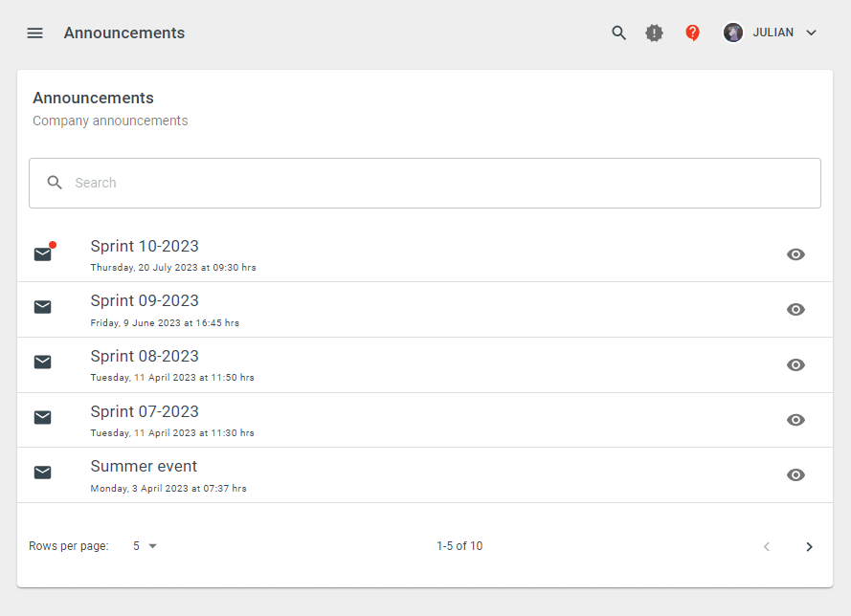Open the Sprint 10-2023 announcement title
851x616 pixels.
point(145,246)
